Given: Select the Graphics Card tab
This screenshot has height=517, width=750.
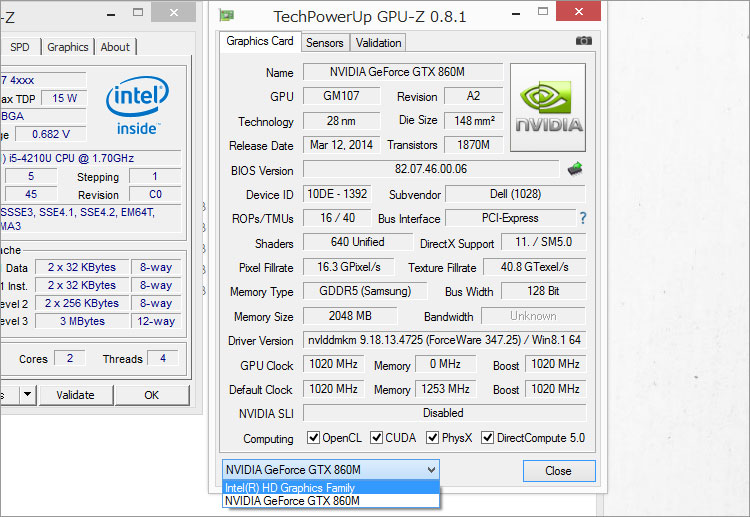Looking at the screenshot, I should pyautogui.click(x=260, y=41).
